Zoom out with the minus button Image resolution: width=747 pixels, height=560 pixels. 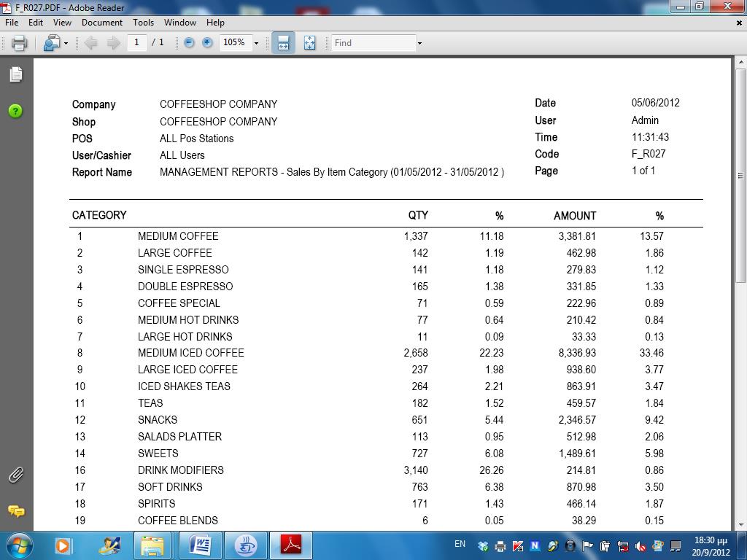point(189,43)
